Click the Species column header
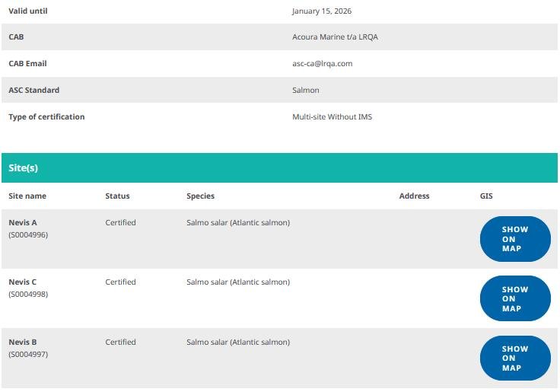This screenshot has height=392, width=560. coord(200,196)
